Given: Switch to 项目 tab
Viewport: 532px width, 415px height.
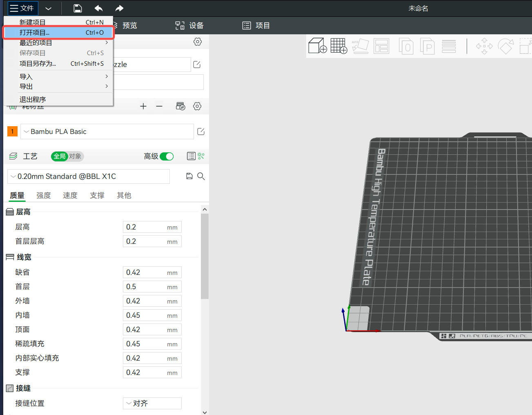Looking at the screenshot, I should (x=256, y=25).
